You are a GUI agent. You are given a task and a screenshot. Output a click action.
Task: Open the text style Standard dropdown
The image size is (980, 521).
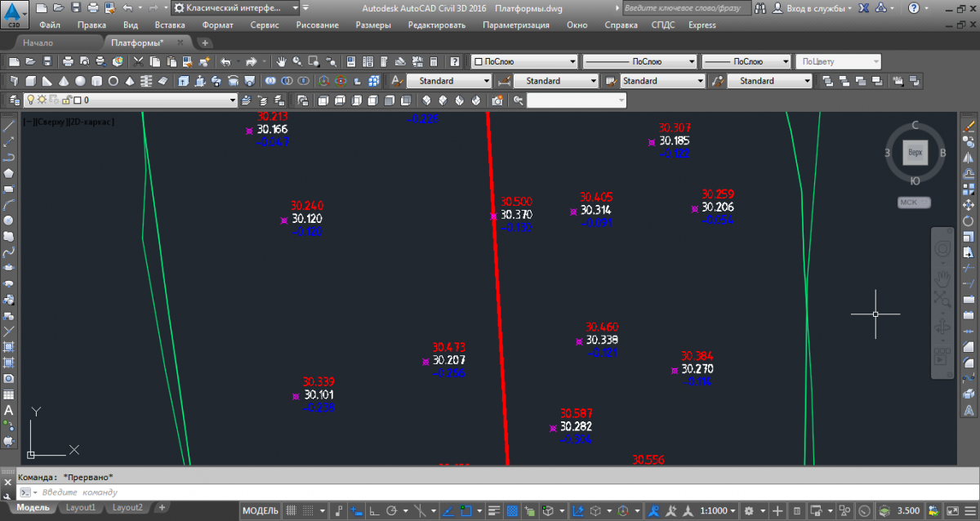point(450,81)
